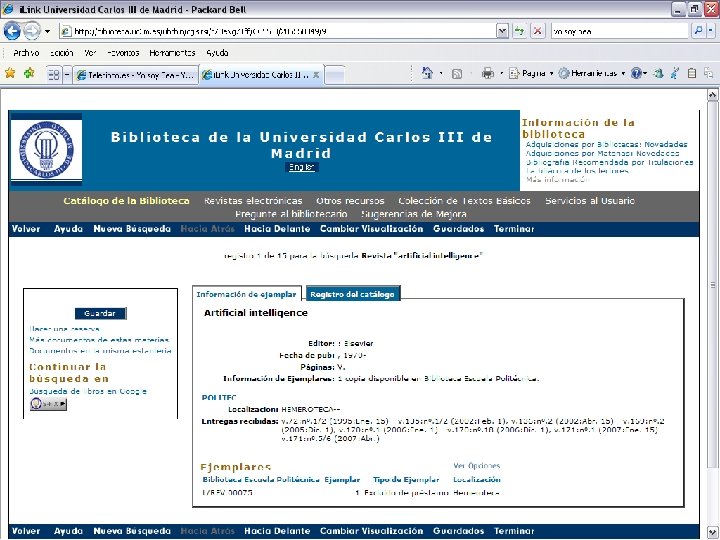The height and width of the screenshot is (540, 720).
Task: Click the Guardar button
Action: tap(100, 313)
